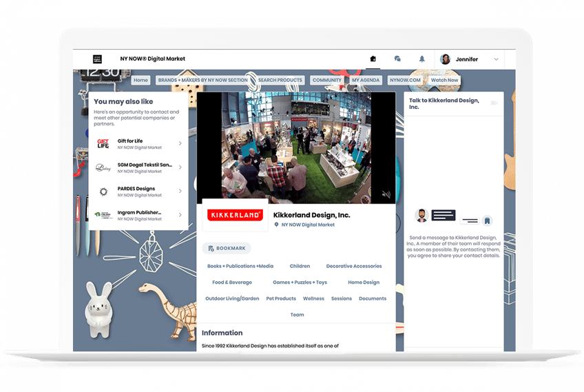Viewport: 584px width, 392px height.
Task: Open the Search Products menu
Action: (x=280, y=80)
